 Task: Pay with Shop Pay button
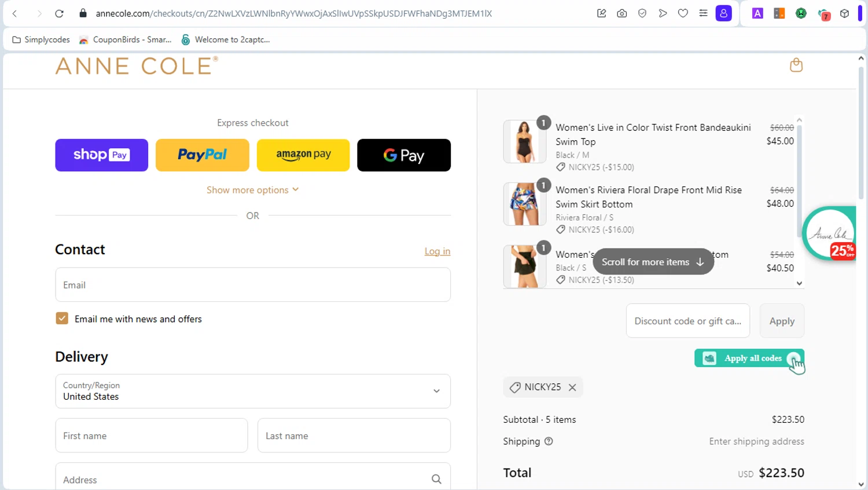[x=102, y=155]
